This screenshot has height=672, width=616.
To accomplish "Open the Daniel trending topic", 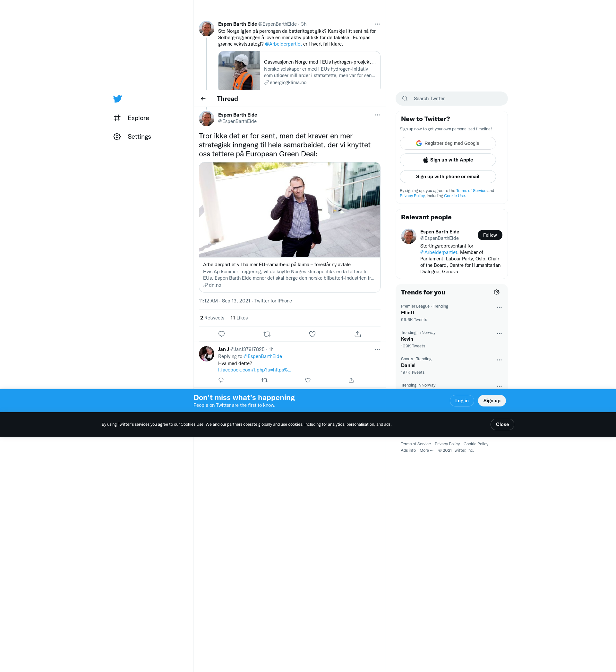I will pyautogui.click(x=451, y=365).
